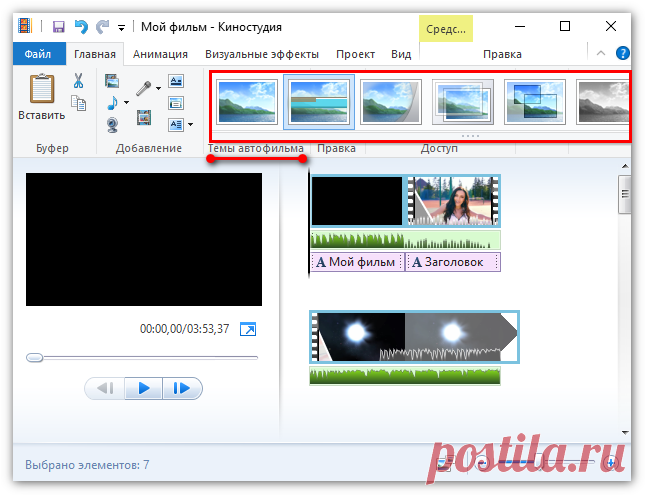Click the storyboard scrollbar down arrow
Image resolution: width=645 pixels, height=495 pixels.
click(625, 432)
